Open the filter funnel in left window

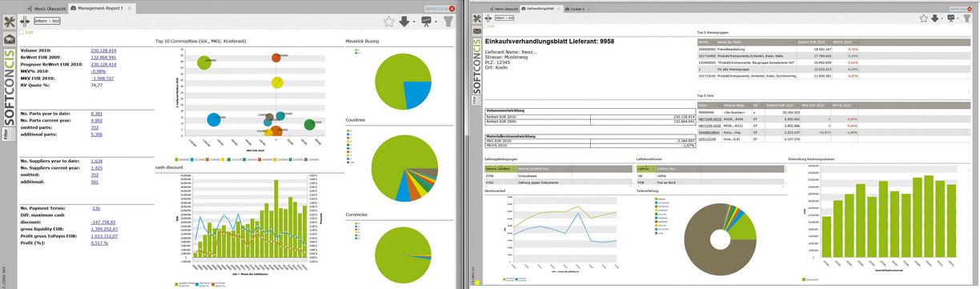click(x=448, y=22)
